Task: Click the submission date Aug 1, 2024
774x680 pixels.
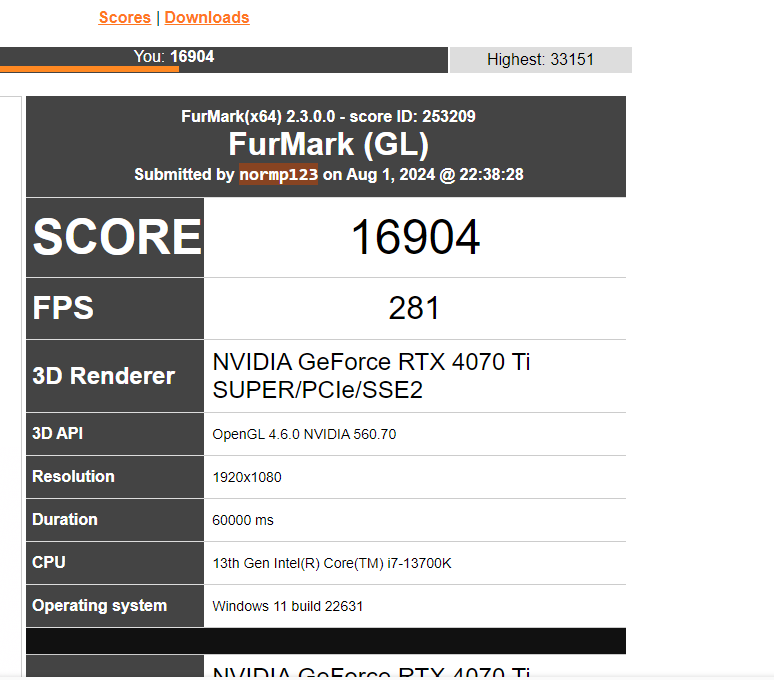Action: point(391,174)
